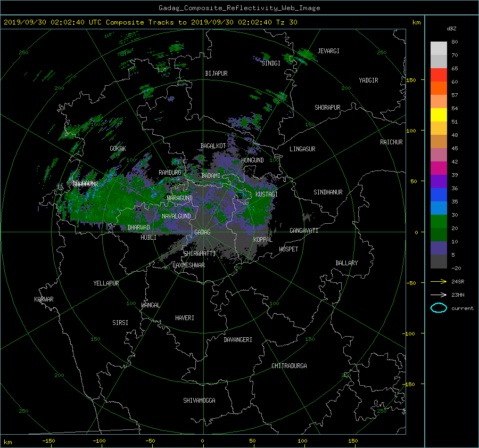Click the yellow 51 dBZ color swatch
The image size is (479, 448).
pyautogui.click(x=439, y=115)
